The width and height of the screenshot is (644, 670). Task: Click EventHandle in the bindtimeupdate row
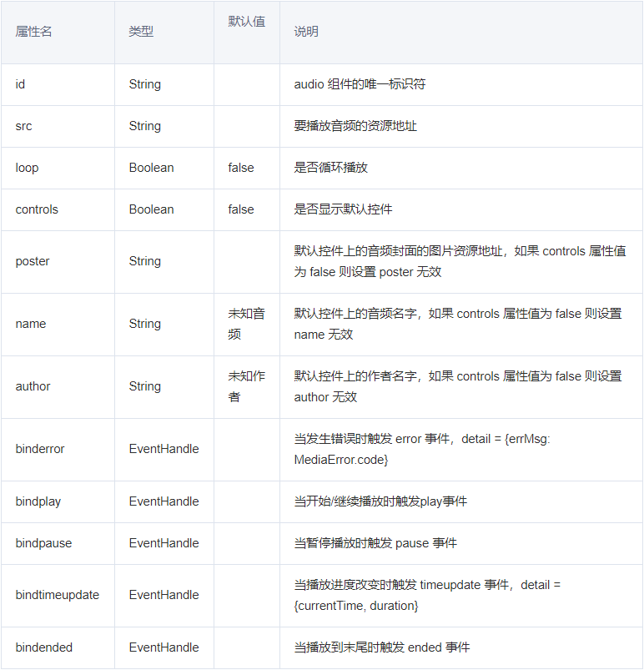[x=164, y=595]
